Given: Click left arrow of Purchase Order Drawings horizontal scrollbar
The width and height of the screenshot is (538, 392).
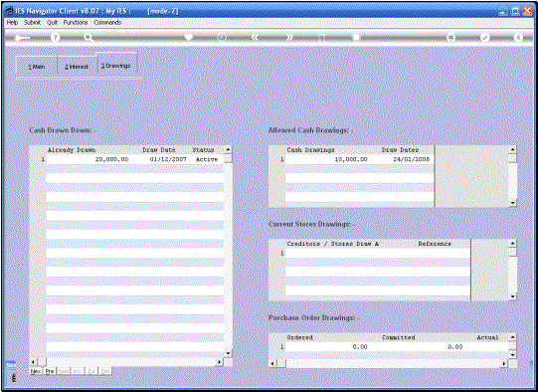Looking at the screenshot, I should 273,363.
